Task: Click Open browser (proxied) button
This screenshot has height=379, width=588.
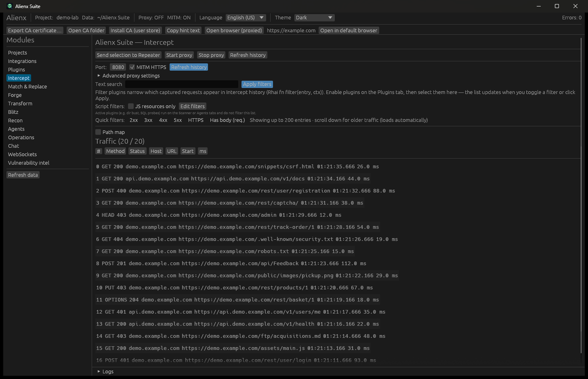Action: [234, 30]
